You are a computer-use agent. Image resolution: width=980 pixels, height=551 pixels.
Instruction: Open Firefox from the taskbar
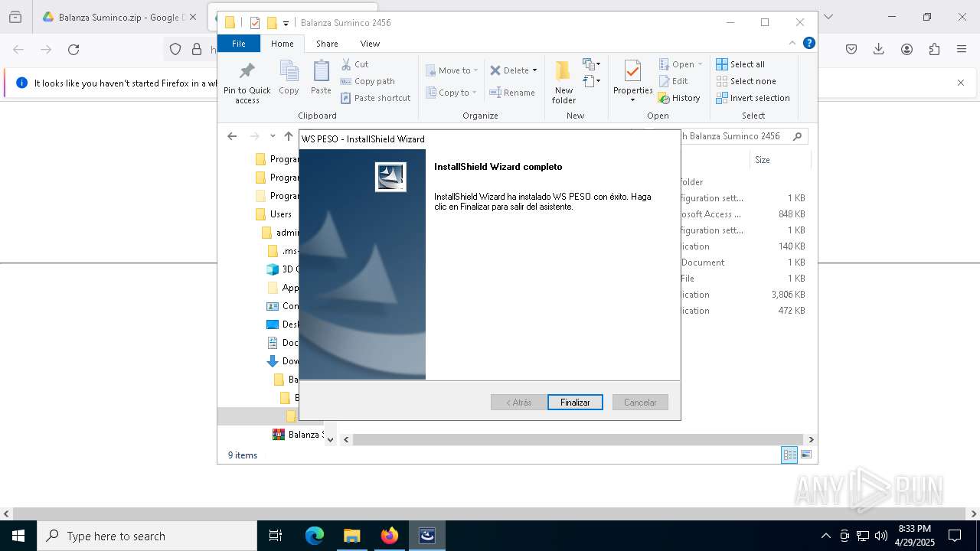[389, 536]
